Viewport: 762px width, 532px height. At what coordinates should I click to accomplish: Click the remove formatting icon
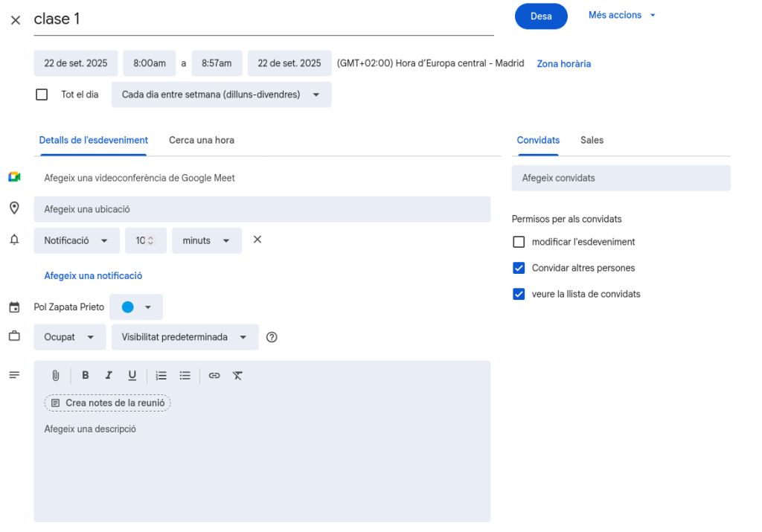pos(237,376)
